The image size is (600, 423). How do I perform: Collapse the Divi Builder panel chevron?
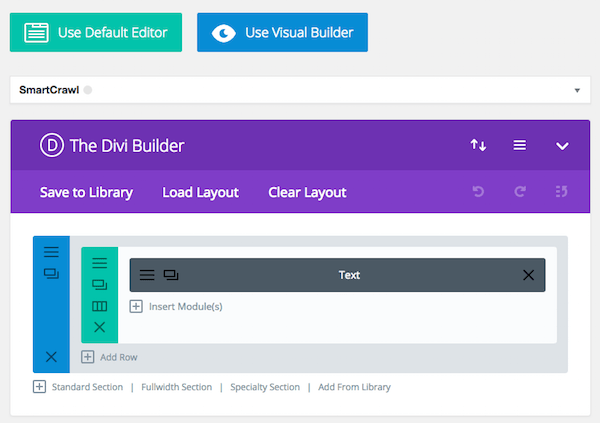pyautogui.click(x=562, y=146)
